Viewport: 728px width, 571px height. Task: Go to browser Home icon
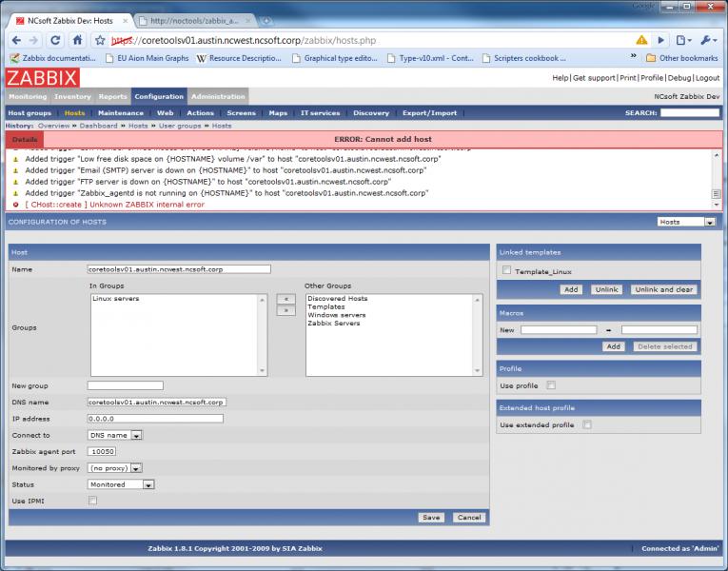[77, 40]
